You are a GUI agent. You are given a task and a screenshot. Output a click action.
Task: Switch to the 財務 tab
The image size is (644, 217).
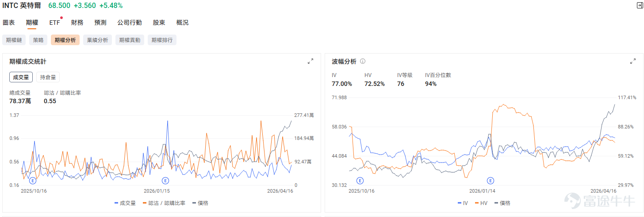(77, 23)
